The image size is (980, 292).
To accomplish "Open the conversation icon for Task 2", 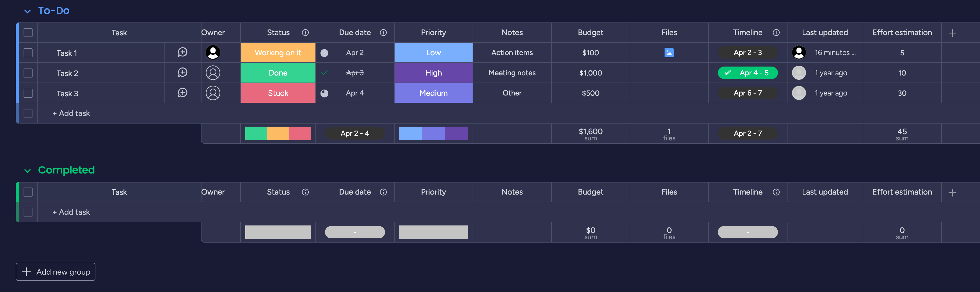I will pos(183,72).
